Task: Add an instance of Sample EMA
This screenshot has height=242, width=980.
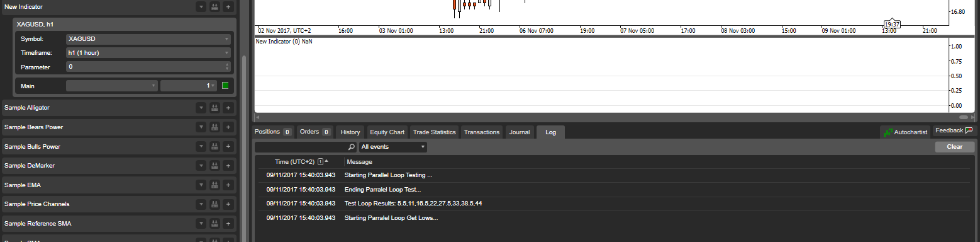Action: pos(228,185)
